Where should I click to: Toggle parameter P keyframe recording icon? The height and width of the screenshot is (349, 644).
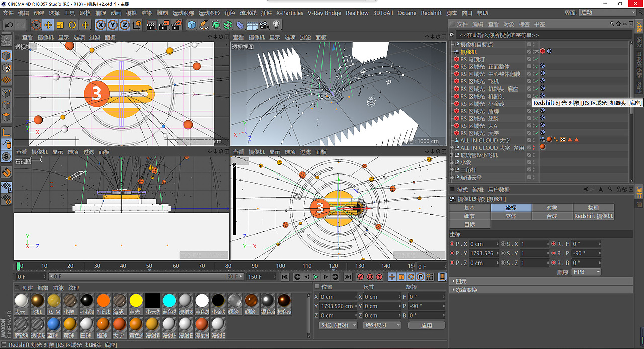(x=420, y=277)
